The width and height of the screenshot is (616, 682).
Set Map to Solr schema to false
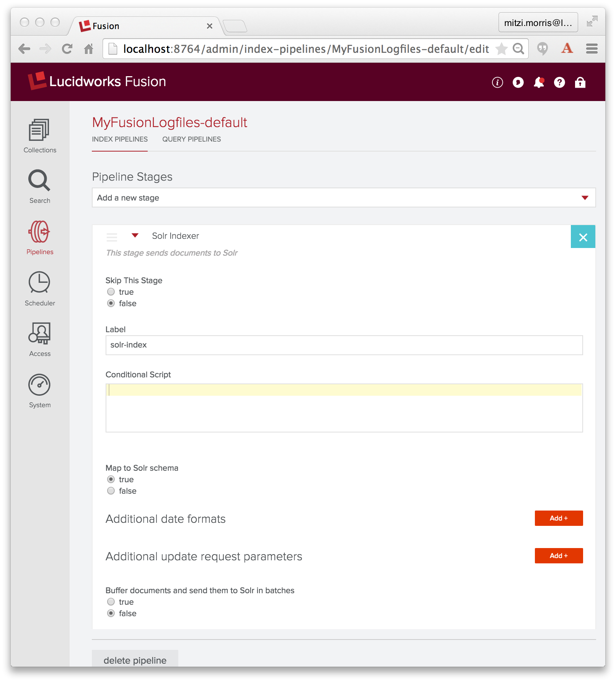pos(111,491)
